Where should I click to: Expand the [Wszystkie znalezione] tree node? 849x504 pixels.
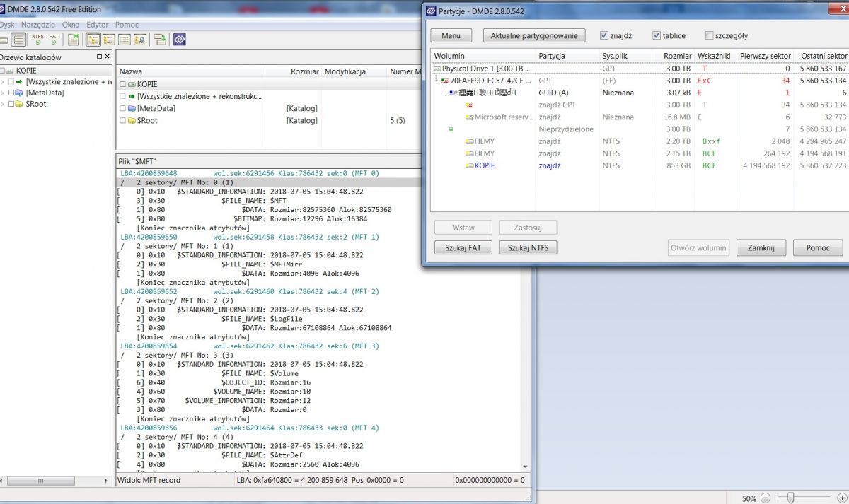coord(2,82)
